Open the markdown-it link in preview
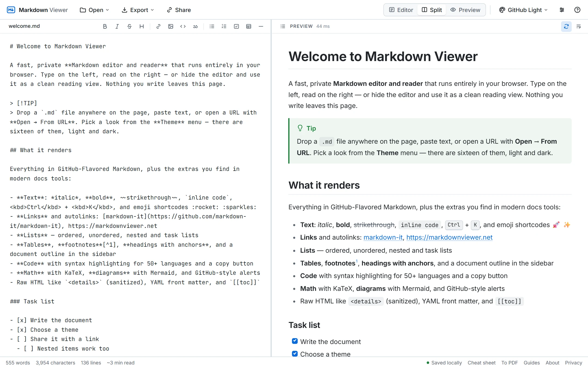The height and width of the screenshot is (368, 588). click(383, 237)
